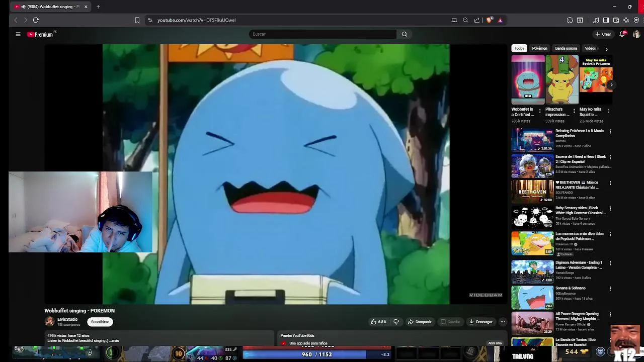Open options for Relaxing Pokémon Lo-fi Music video
Viewport: 644px width, 362px height.
pos(610,132)
